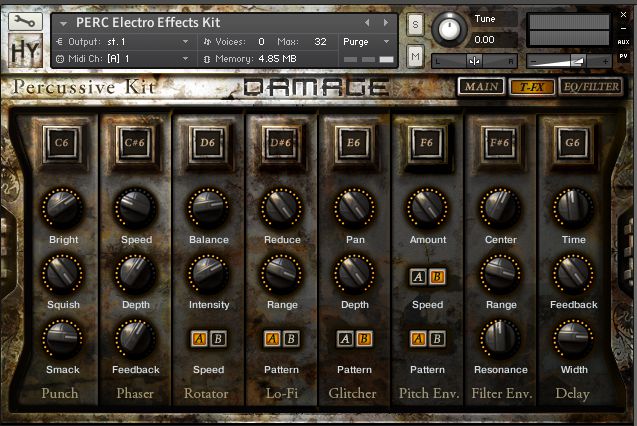Mute the instrument with M button
637x426 pixels.
coord(415,56)
